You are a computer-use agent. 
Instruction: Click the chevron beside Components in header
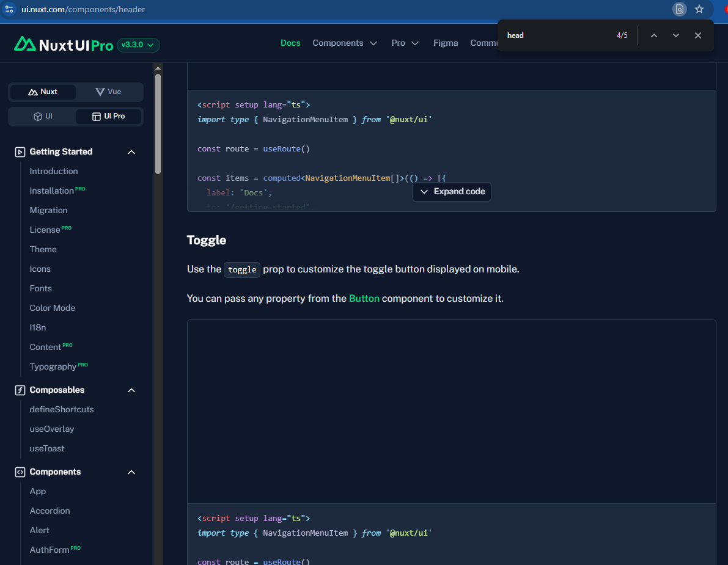373,43
